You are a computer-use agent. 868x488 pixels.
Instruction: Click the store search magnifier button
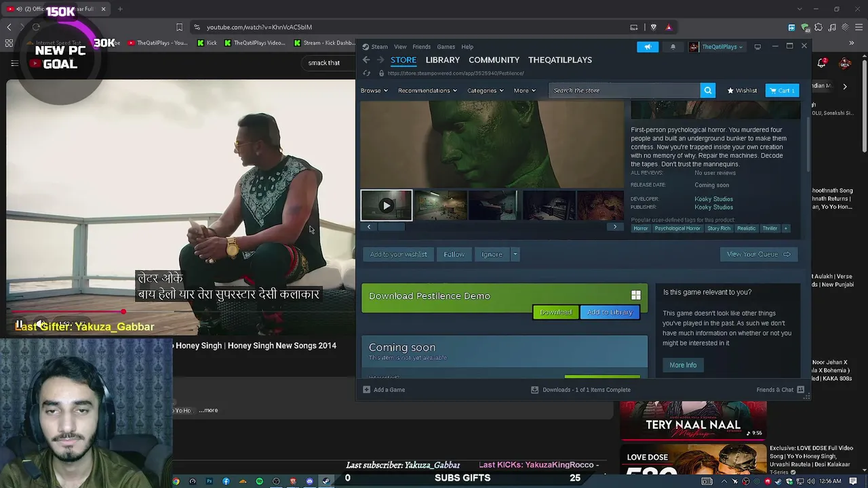pyautogui.click(x=707, y=90)
